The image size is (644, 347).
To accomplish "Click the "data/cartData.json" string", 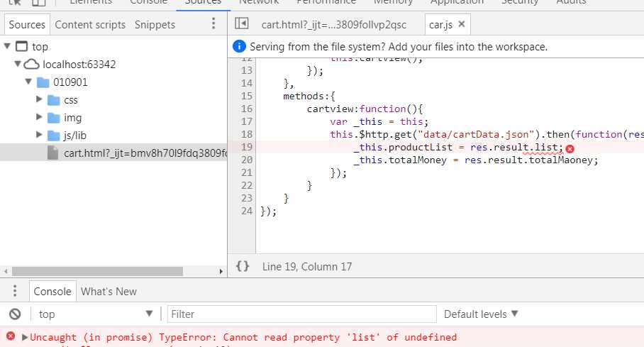I will point(476,134).
